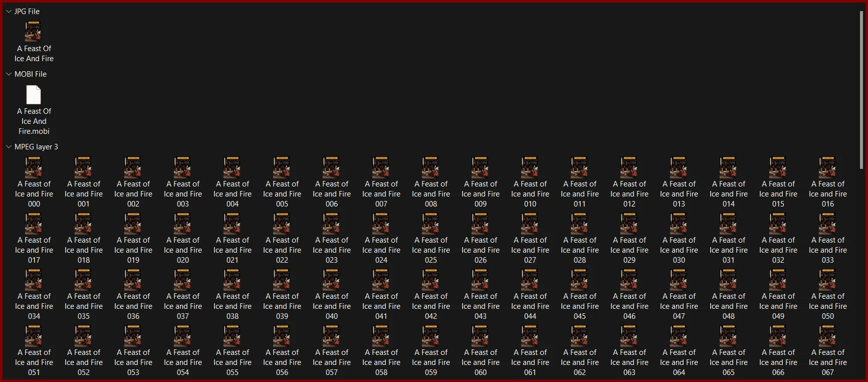The height and width of the screenshot is (382, 868).
Task: Select MP3 track 043 icon
Action: coord(480,280)
